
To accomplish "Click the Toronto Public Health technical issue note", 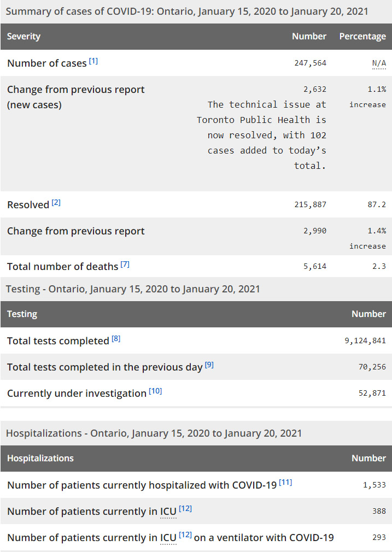I will (x=267, y=135).
